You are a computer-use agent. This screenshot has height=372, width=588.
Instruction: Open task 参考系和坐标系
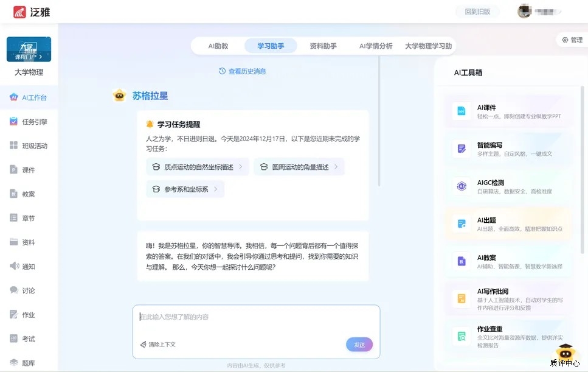(x=185, y=189)
